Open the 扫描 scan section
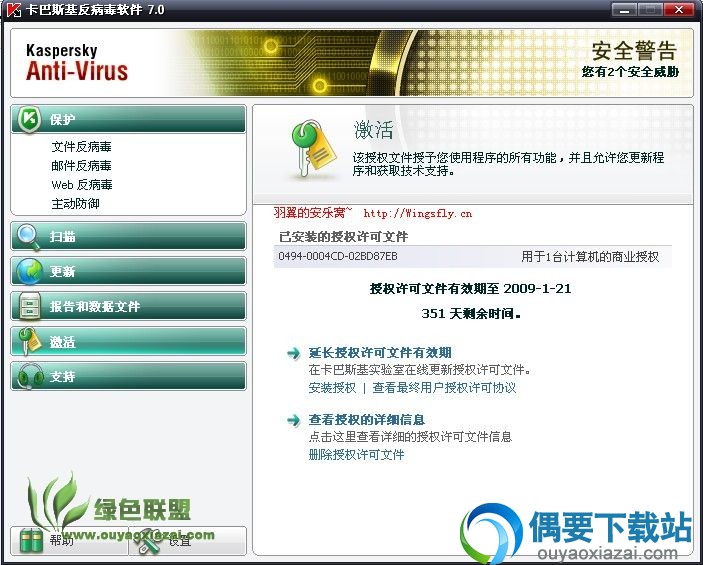Screen dimensions: 703x565 click(128, 236)
